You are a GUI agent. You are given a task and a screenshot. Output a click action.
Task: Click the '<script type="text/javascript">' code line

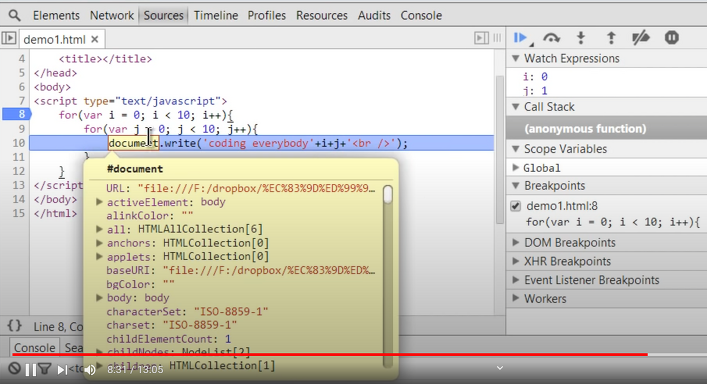coord(130,101)
